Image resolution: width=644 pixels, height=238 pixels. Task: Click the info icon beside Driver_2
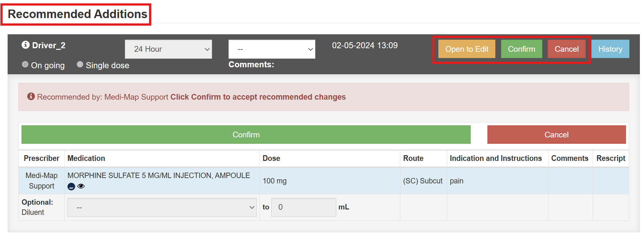tap(25, 45)
